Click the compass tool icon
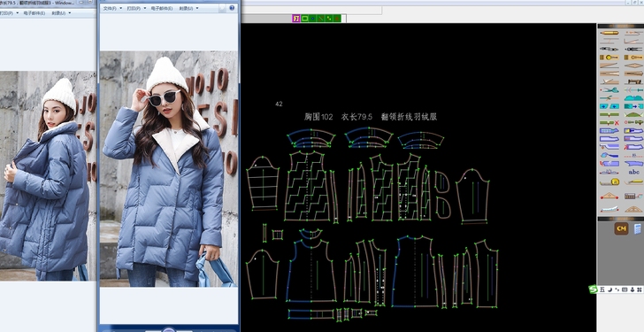This screenshot has width=644, height=332. pos(609,49)
